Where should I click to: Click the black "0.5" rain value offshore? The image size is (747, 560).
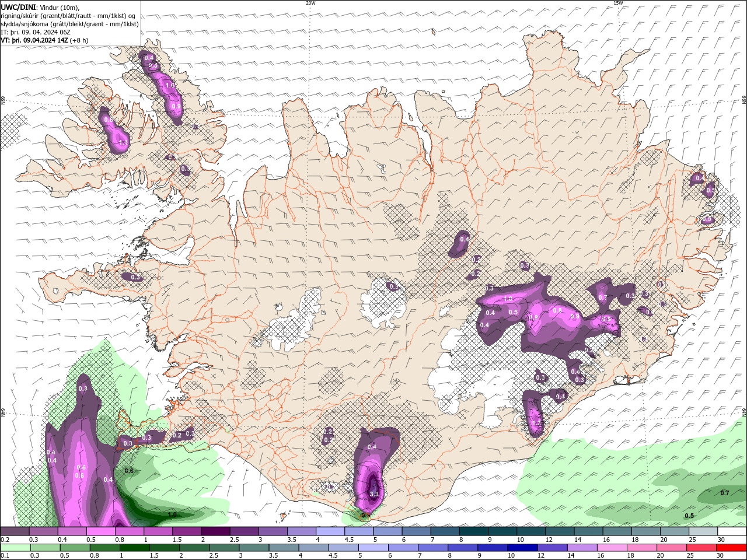(x=689, y=516)
